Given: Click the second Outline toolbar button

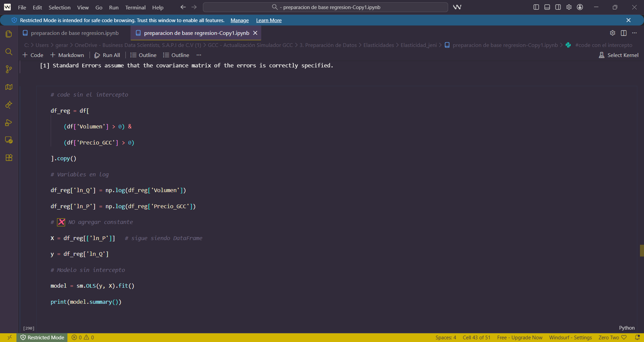Looking at the screenshot, I should (x=176, y=55).
